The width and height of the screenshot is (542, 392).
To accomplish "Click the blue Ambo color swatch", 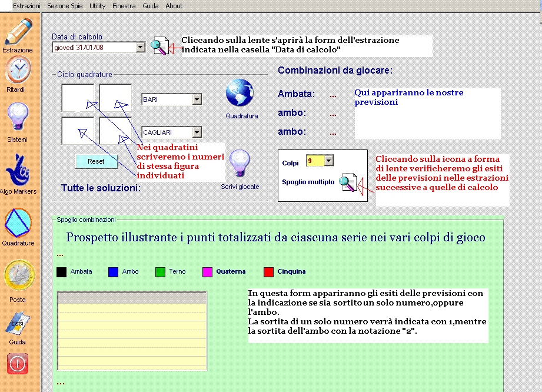I will pos(113,272).
